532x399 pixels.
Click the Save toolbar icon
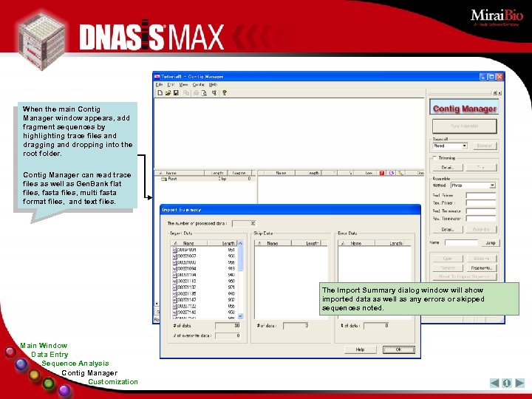pyautogui.click(x=176, y=92)
